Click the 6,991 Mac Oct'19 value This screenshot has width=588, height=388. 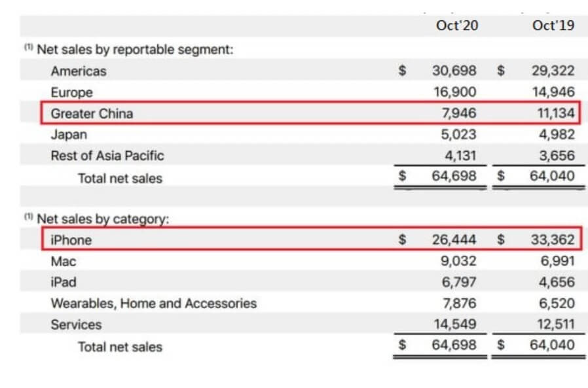pos(556,261)
